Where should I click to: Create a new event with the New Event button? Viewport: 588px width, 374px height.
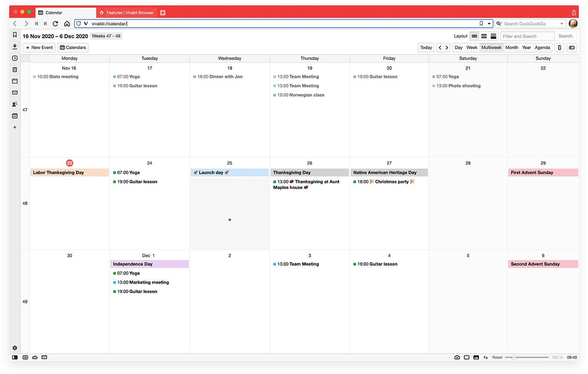39,47
